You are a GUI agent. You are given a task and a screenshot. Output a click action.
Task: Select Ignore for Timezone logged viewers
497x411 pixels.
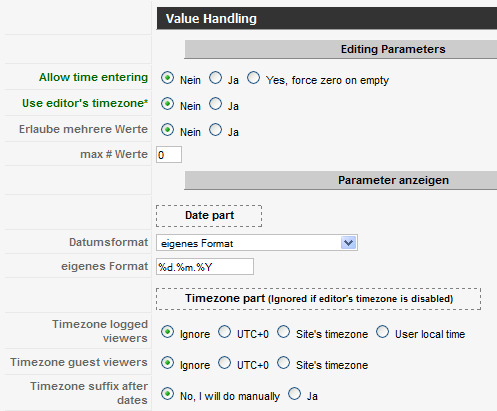167,332
